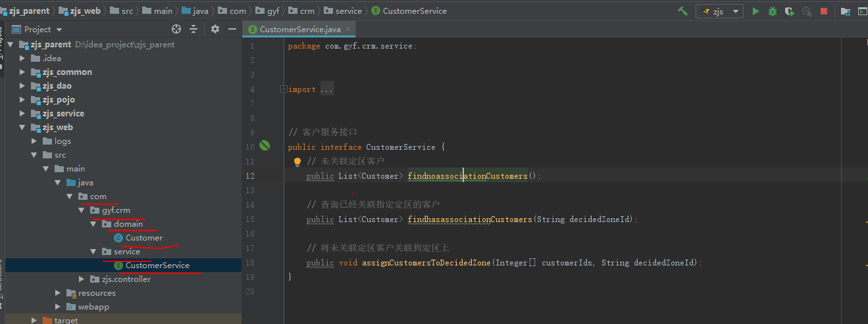Run zjs with coverage shield icon
Screen dimensions: 868x324
(x=790, y=11)
